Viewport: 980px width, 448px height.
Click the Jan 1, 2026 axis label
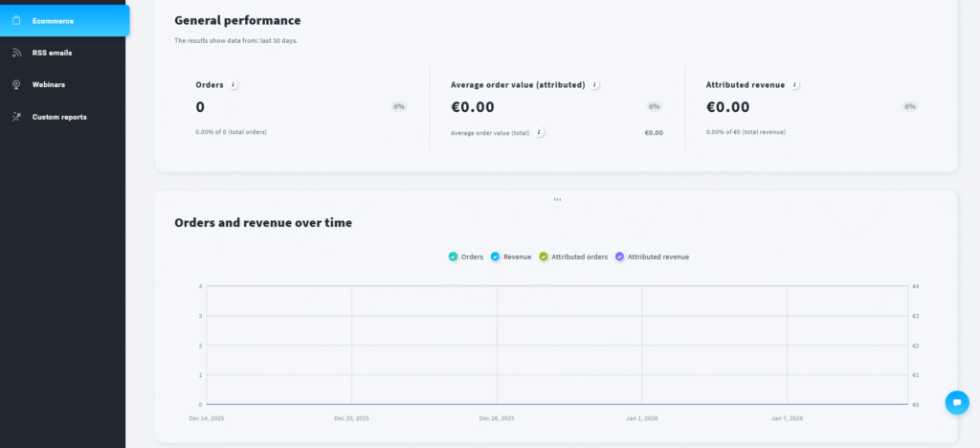click(x=642, y=418)
